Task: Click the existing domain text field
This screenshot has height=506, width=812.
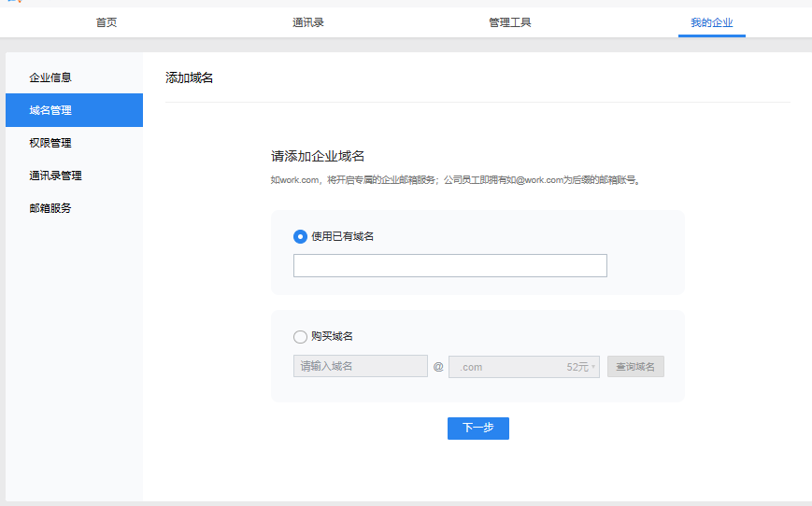Action: (x=449, y=266)
